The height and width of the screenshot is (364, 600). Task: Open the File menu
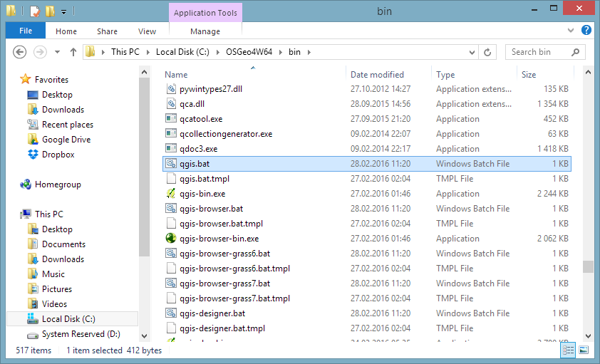26,31
